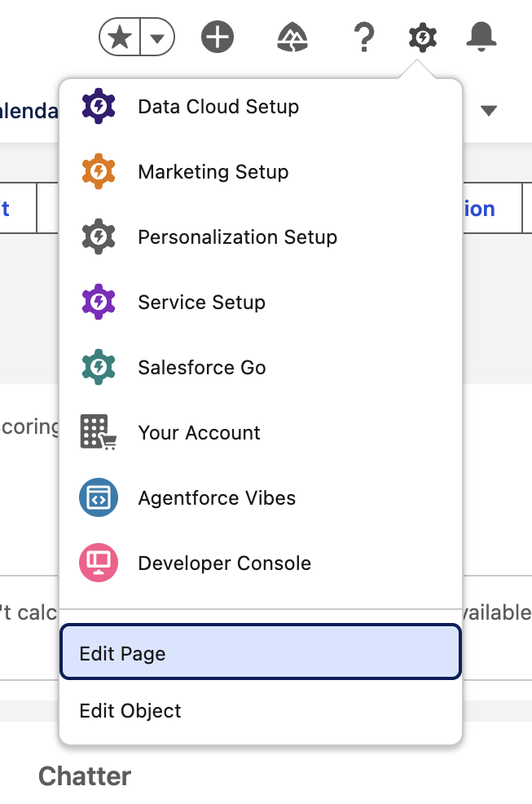Open the Guidance Center trailhead icon
The height and width of the screenshot is (804, 532).
[x=292, y=37]
